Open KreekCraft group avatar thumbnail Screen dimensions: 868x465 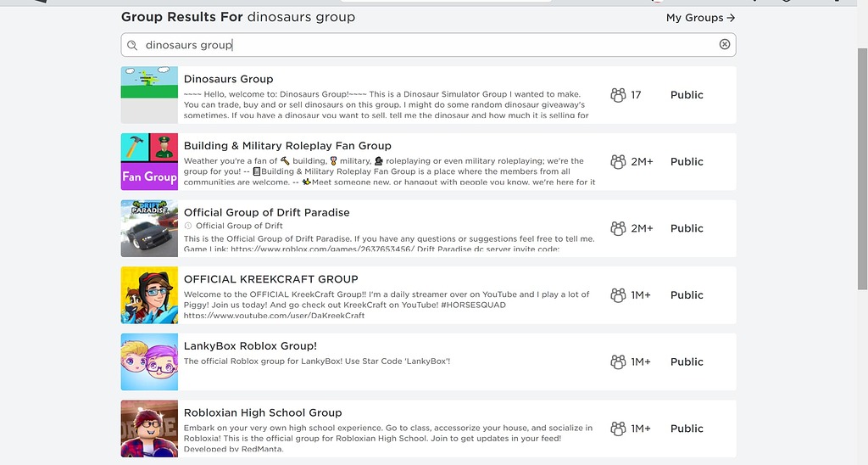(149, 294)
